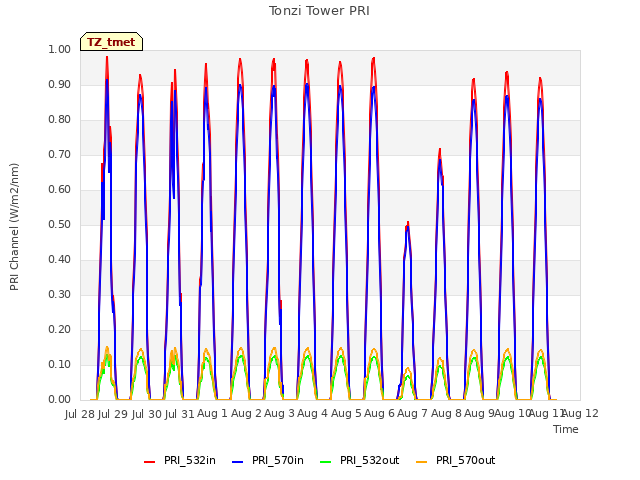The image size is (640, 480).
Task: Click the Aug 6 x-axis date label
Action: (x=379, y=414)
